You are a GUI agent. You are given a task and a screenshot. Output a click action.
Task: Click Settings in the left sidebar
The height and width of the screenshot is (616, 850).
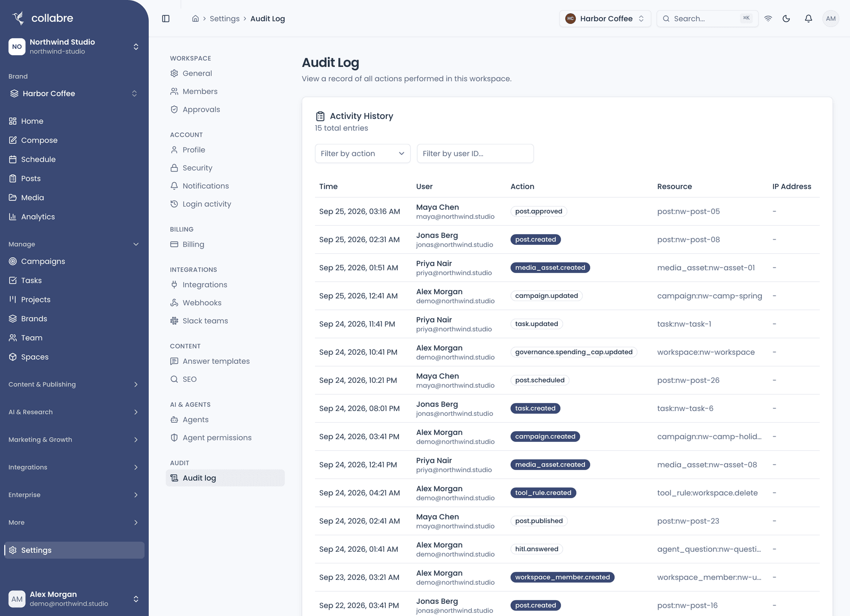(74, 550)
